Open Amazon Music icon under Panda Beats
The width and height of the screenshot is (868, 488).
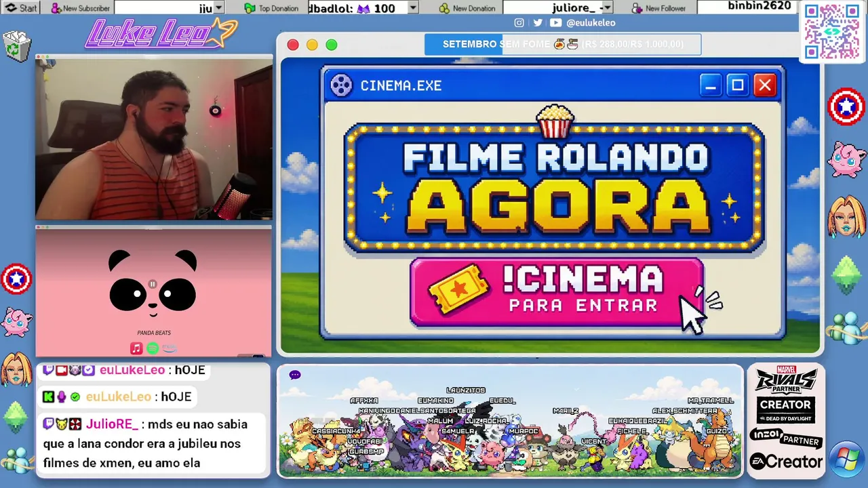(170, 348)
